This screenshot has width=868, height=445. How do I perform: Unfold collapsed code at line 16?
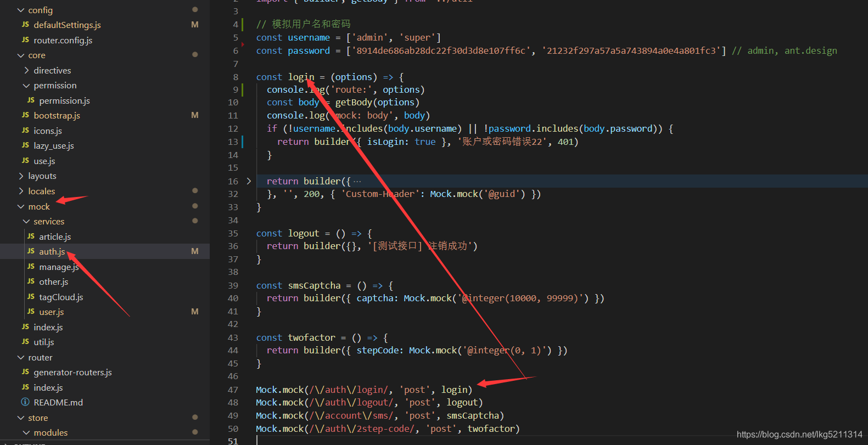click(x=249, y=181)
